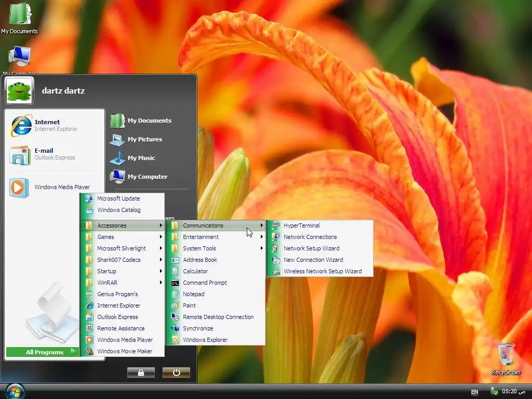Click the Notepad icon
The image size is (532, 399).
tap(175, 294)
